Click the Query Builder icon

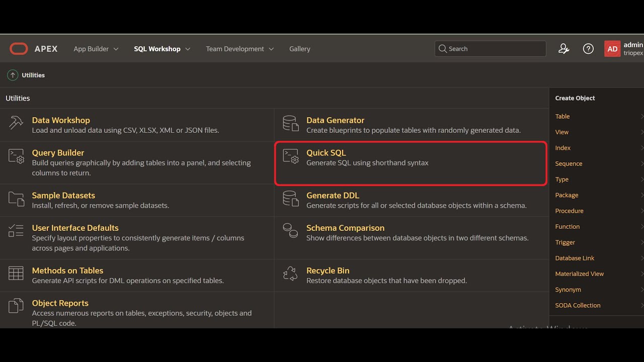pos(16,156)
